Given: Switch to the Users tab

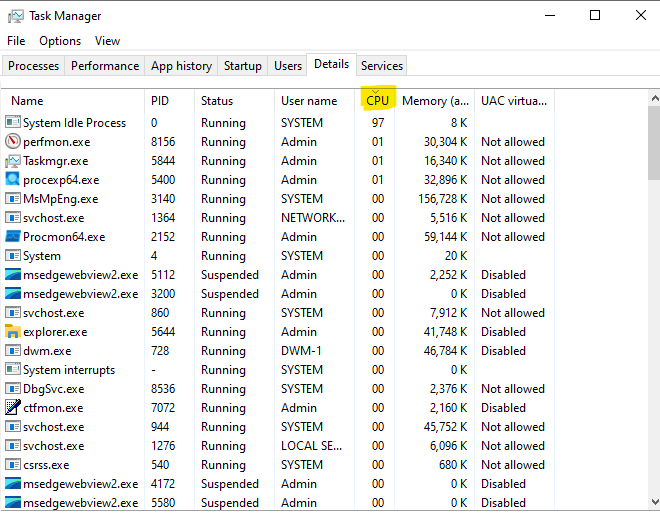Looking at the screenshot, I should pos(288,66).
